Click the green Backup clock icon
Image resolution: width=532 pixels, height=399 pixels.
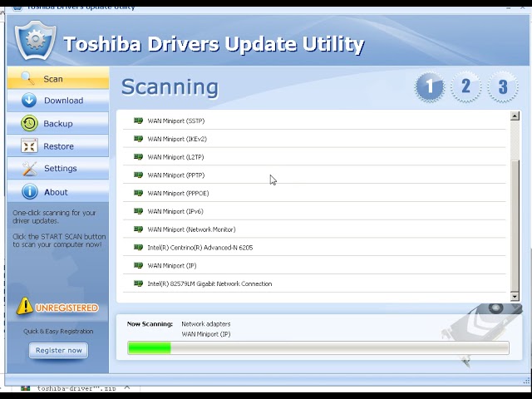click(29, 123)
